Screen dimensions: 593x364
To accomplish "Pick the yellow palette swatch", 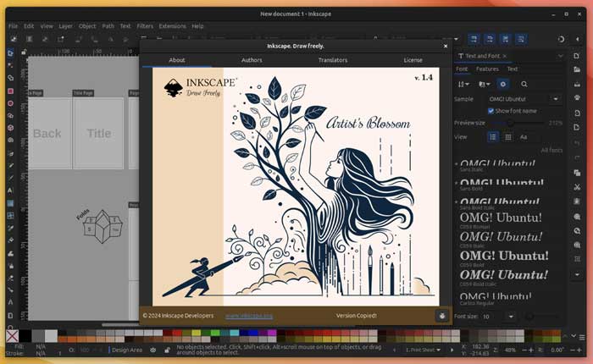I will (x=196, y=333).
